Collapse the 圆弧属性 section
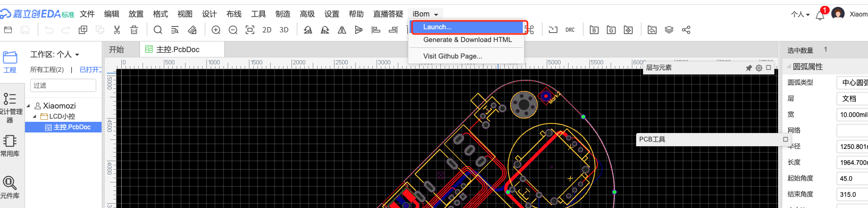 [x=789, y=67]
